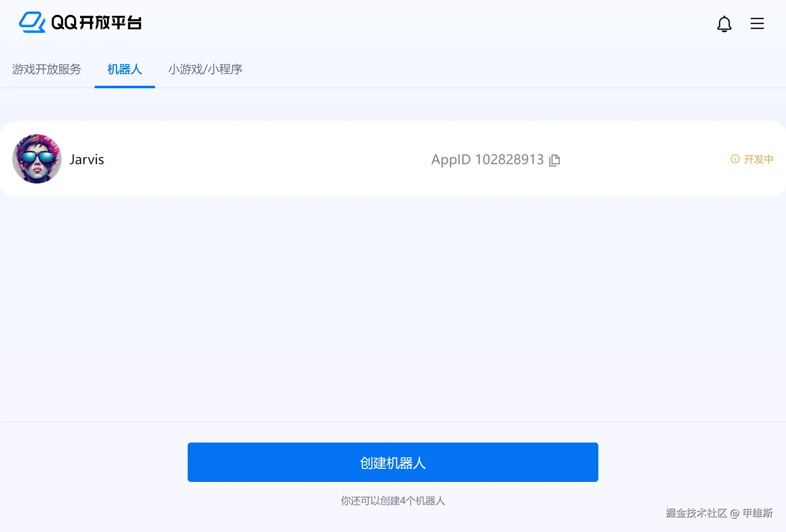Click the QQ Open Platform logo icon
786x532 pixels.
click(32, 22)
